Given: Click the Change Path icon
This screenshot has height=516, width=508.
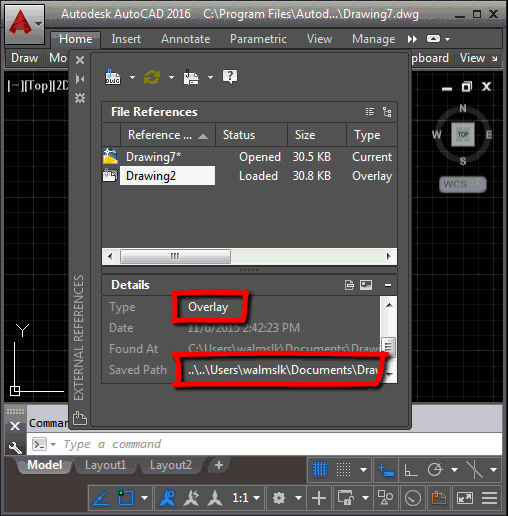Looking at the screenshot, I should coord(191,77).
